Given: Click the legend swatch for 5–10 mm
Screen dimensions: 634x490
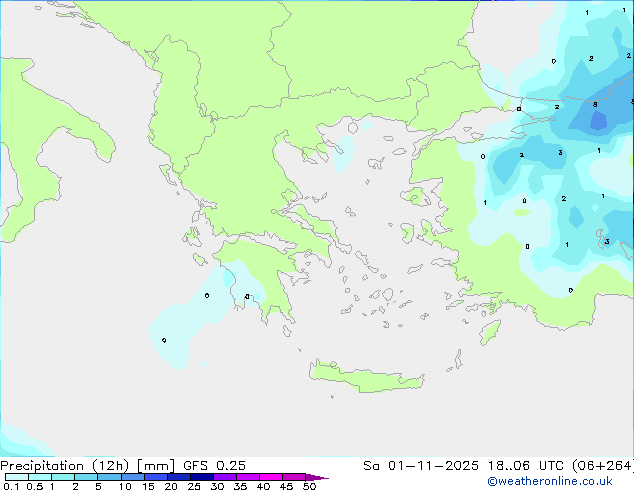Looking at the screenshot, I should (110, 477).
